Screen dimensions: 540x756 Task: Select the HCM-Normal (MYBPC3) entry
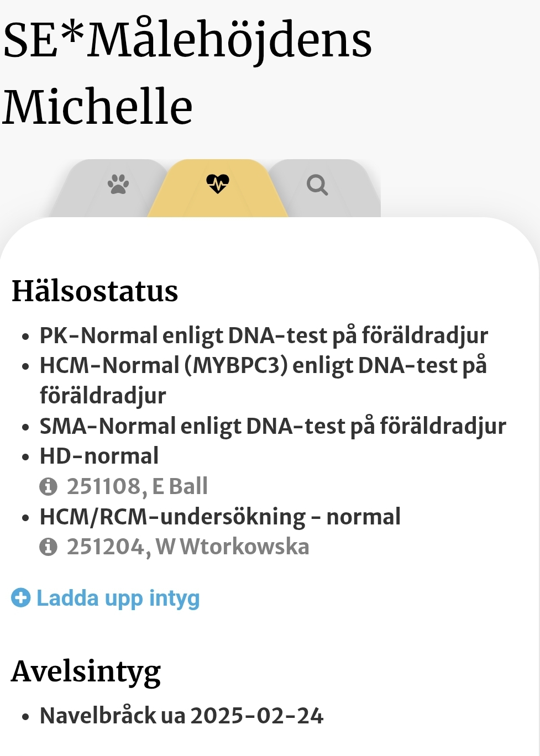click(263, 366)
